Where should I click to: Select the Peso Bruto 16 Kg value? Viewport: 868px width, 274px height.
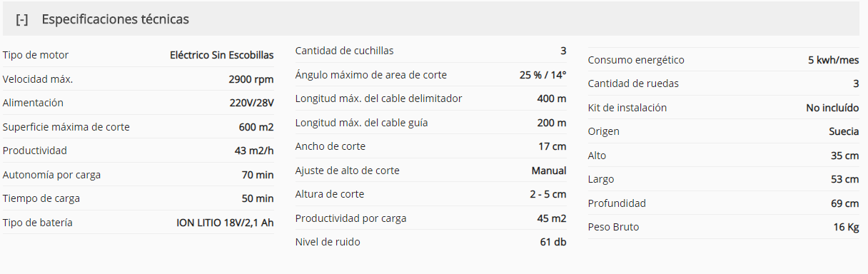846,227
